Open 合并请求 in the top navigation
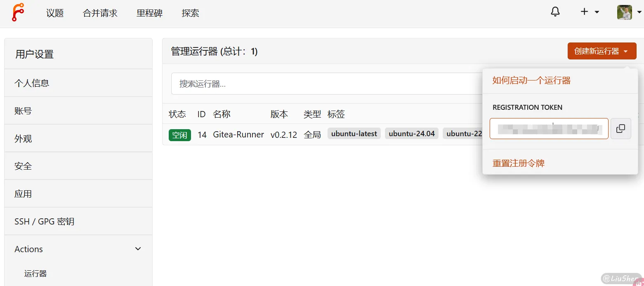Image resolution: width=644 pixels, height=286 pixels. click(100, 13)
